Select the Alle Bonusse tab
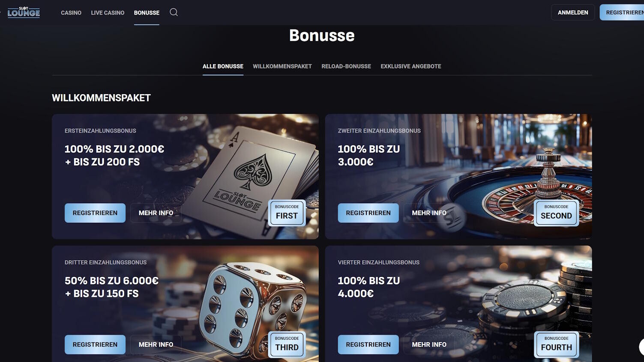Image resolution: width=644 pixels, height=362 pixels. pos(223,66)
